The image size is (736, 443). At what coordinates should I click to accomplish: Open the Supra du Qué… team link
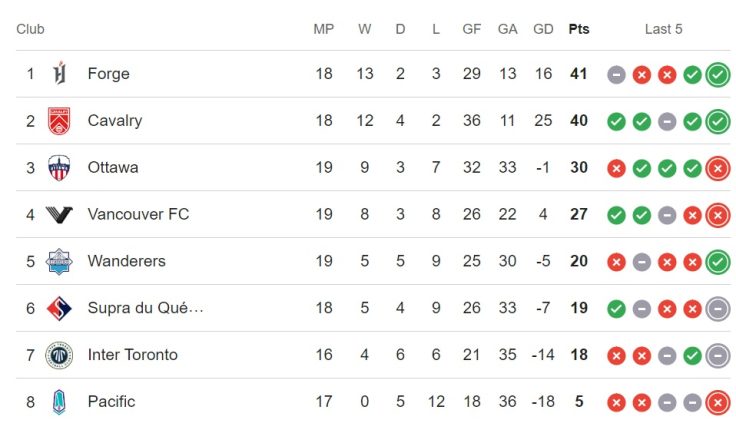pos(146,308)
